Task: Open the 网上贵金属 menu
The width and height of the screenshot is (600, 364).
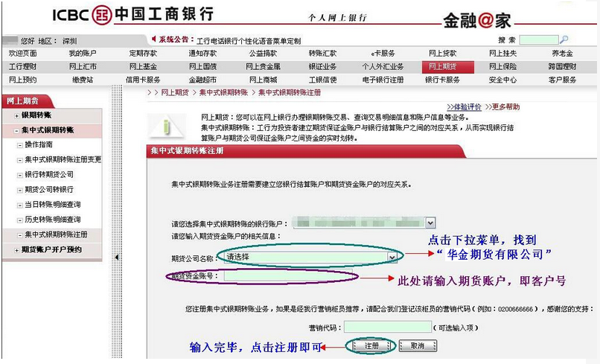Action: tap(263, 66)
